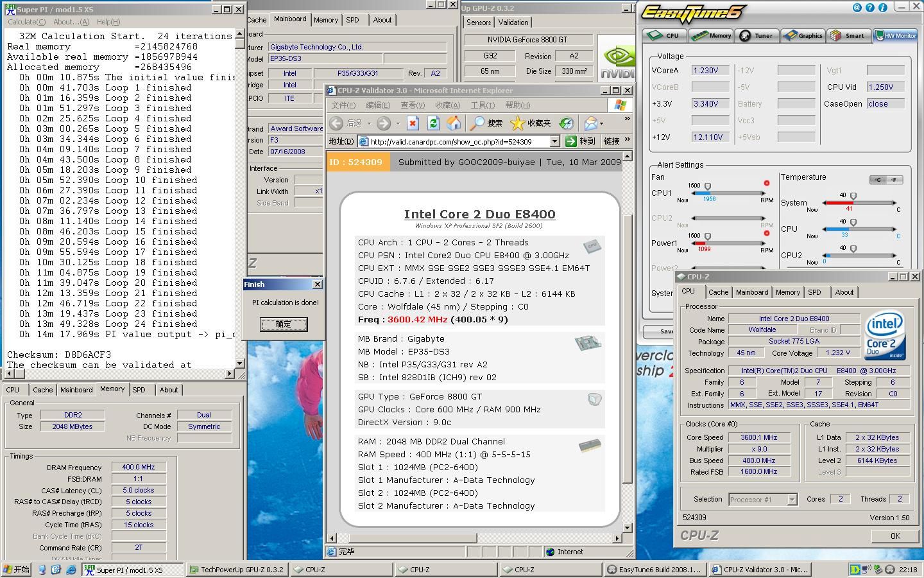
Task: Click IE Forward arrow button
Action: [384, 123]
